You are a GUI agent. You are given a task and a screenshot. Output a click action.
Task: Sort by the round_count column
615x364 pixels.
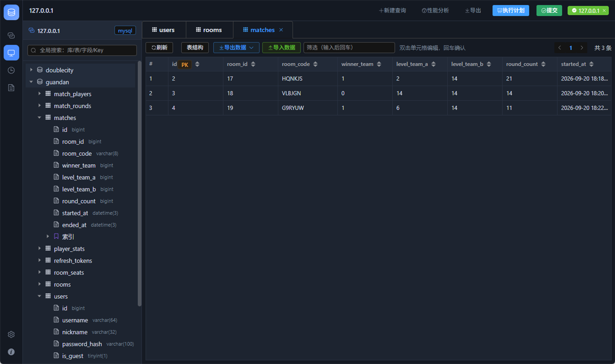click(x=543, y=64)
